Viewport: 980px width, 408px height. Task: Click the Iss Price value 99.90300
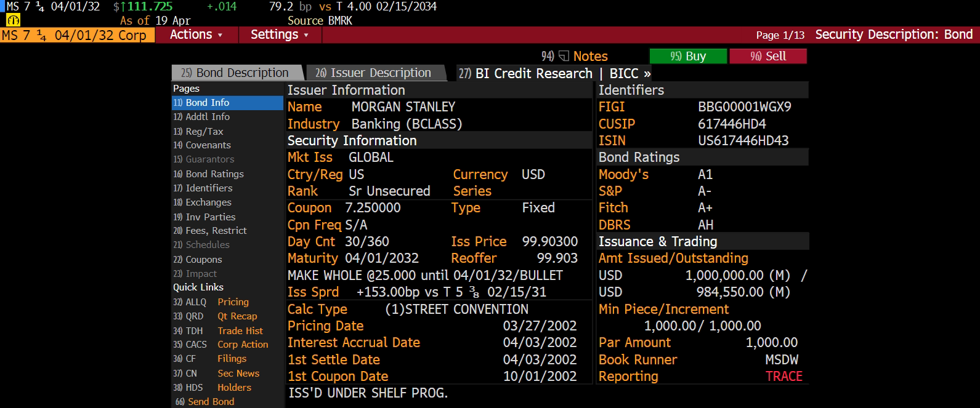(x=550, y=242)
